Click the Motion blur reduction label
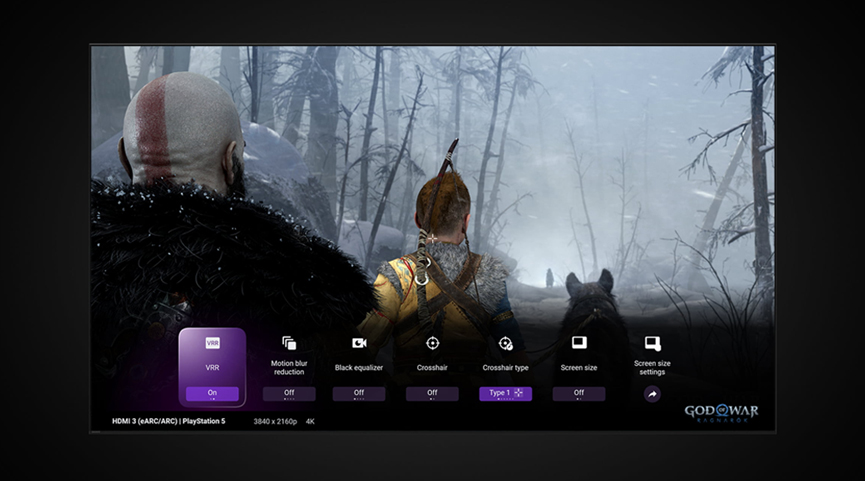The image size is (865, 481). pyautogui.click(x=289, y=367)
